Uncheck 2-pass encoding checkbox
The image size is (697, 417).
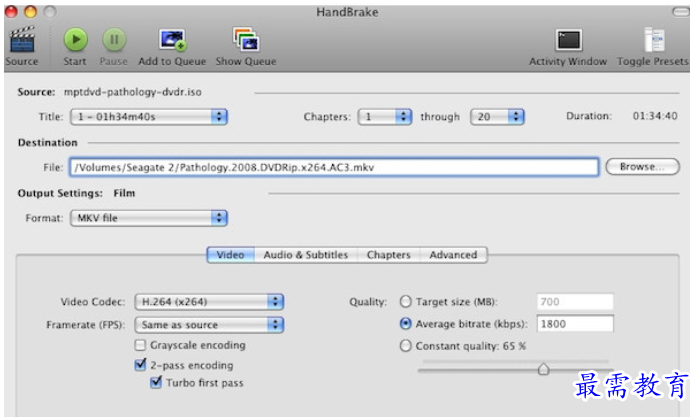point(140,365)
